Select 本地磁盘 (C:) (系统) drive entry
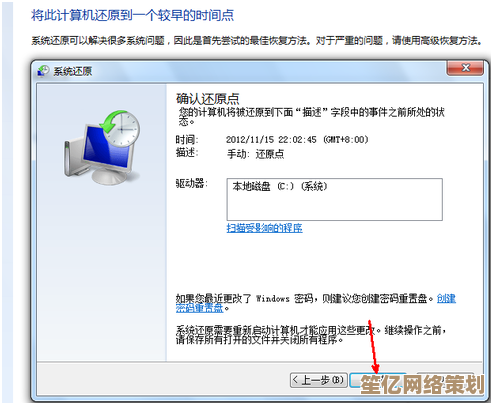 [280, 186]
